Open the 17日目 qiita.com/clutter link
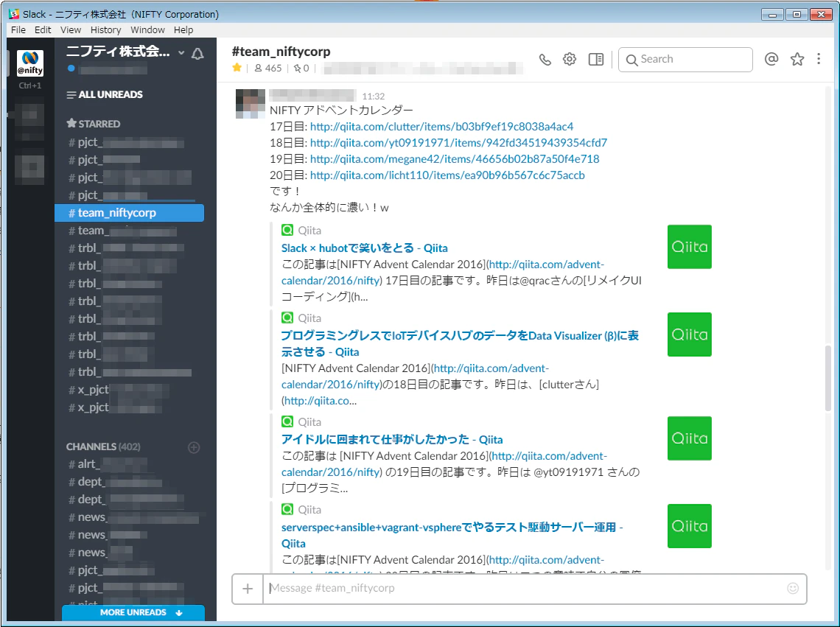Image resolution: width=840 pixels, height=627 pixels. point(441,127)
